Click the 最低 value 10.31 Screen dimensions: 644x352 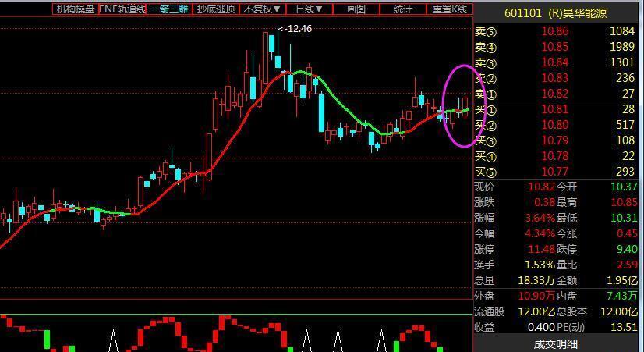624,218
